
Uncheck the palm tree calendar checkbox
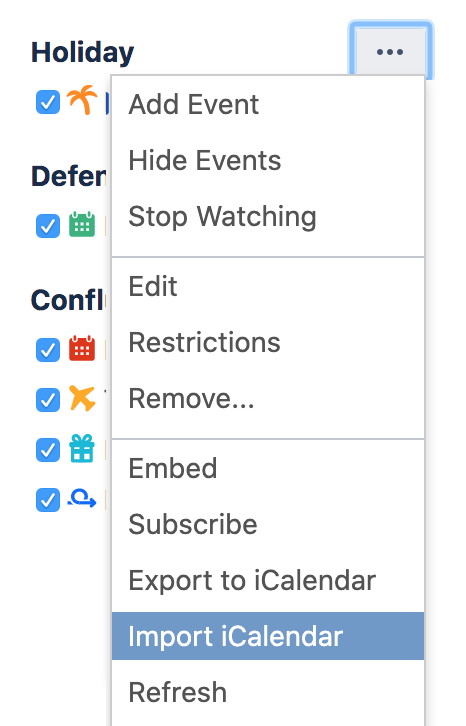click(48, 102)
